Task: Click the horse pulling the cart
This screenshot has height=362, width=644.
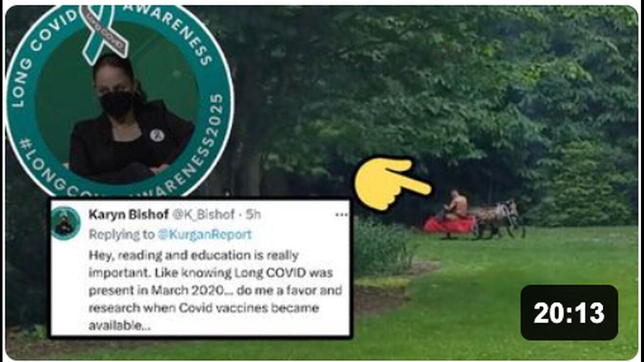Action: coord(498,217)
